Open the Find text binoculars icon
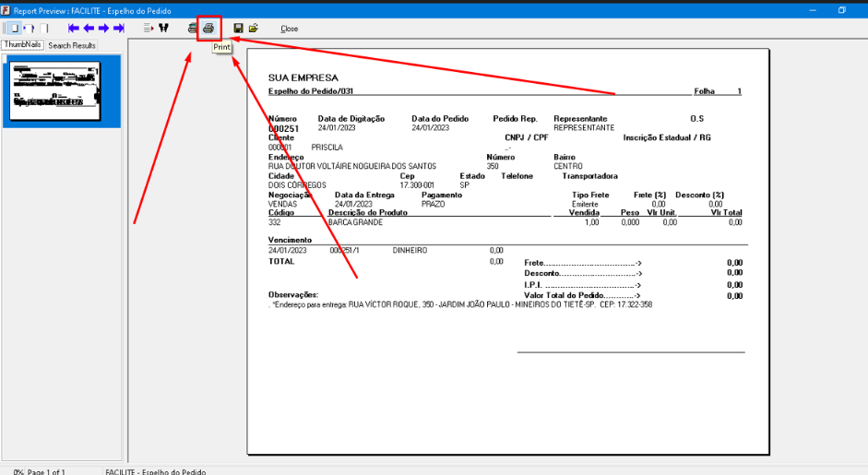The width and height of the screenshot is (868, 475). coord(163,29)
